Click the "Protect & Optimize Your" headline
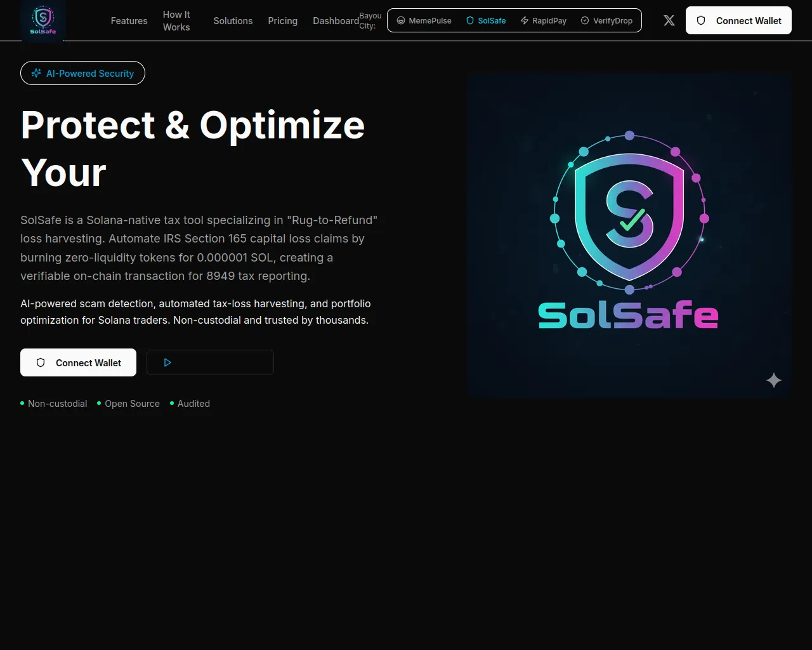The height and width of the screenshot is (650, 812). tap(193, 149)
